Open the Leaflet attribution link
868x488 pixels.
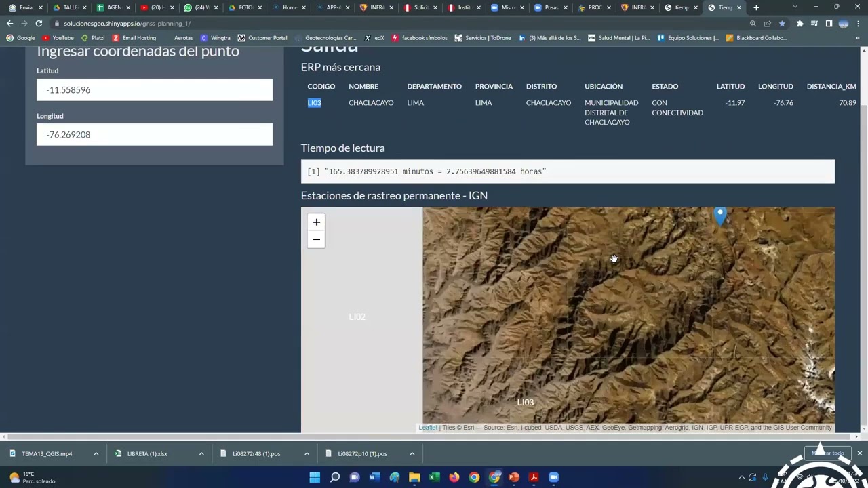[428, 428]
